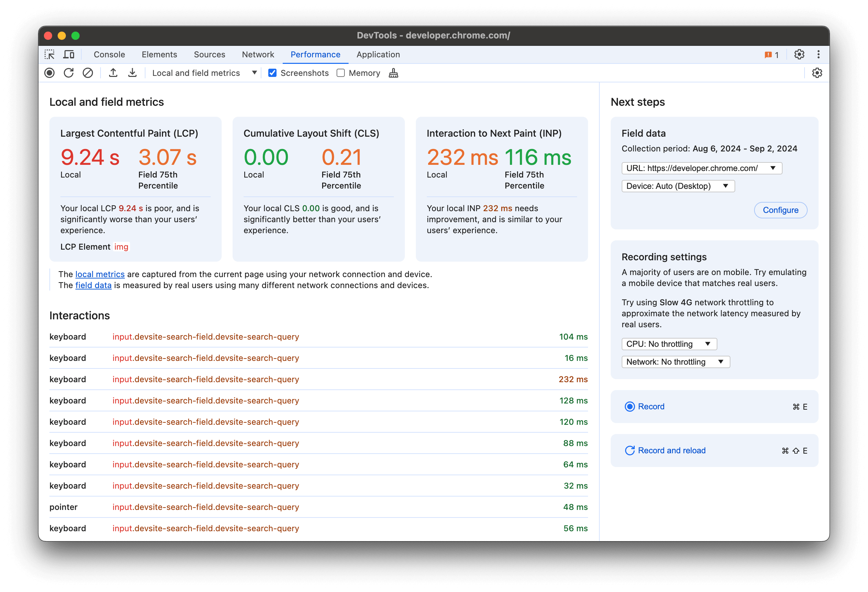
Task: Click the stop recording icon
Action: click(x=49, y=73)
